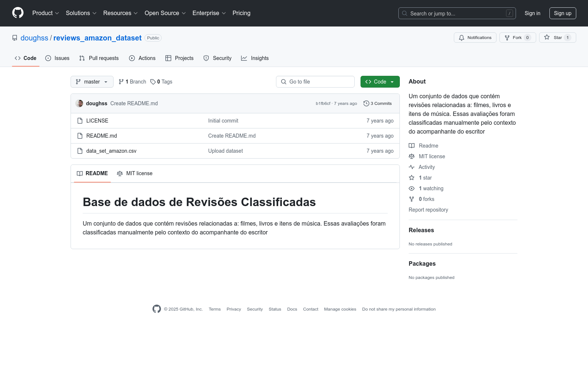Click the Sign up button
588x368 pixels.
(x=563, y=13)
